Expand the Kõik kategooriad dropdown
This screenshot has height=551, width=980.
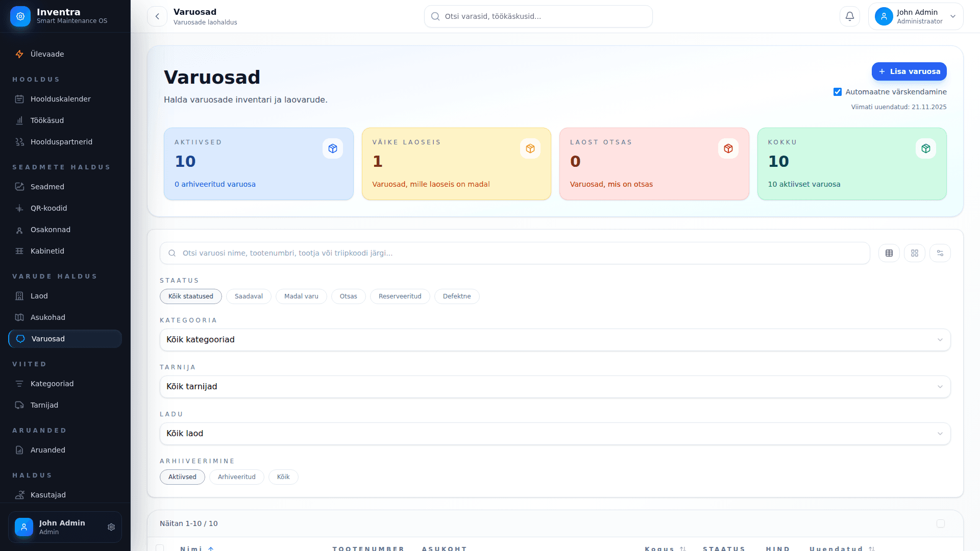(555, 340)
